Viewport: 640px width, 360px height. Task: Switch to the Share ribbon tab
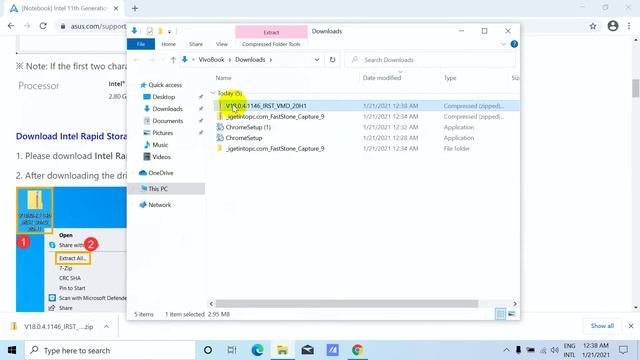click(196, 44)
